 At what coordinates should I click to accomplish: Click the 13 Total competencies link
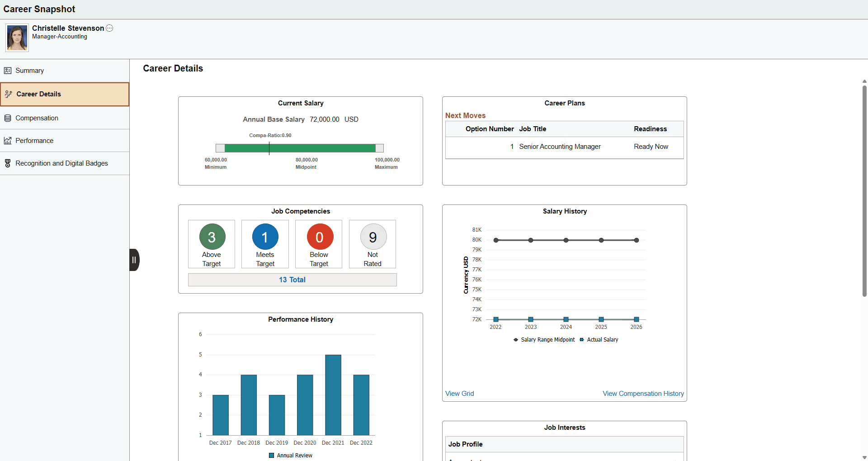coord(292,280)
